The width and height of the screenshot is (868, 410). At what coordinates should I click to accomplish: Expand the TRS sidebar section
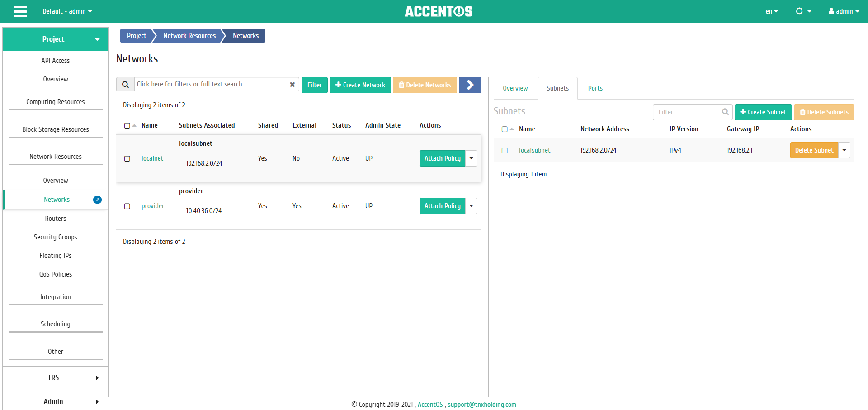point(56,378)
